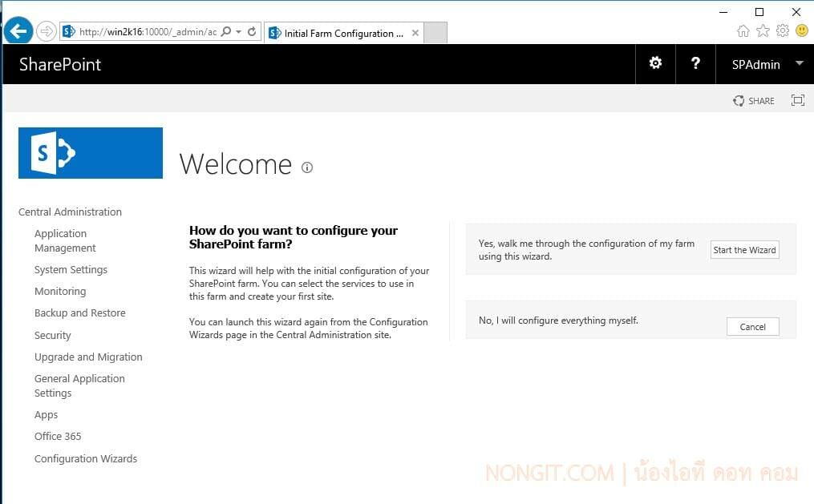Click the search magnifier in address bar
The width and height of the screenshot is (814, 504).
click(226, 31)
